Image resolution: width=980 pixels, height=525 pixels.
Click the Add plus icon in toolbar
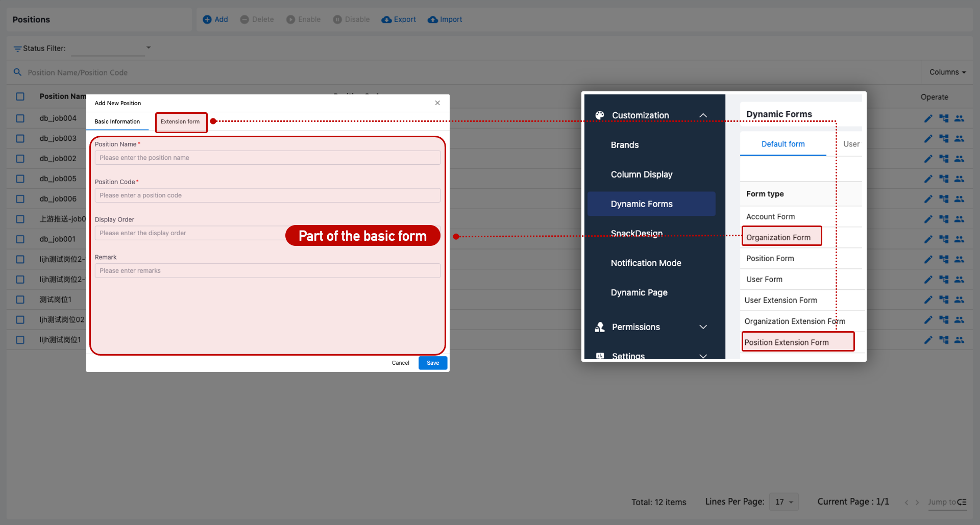207,19
